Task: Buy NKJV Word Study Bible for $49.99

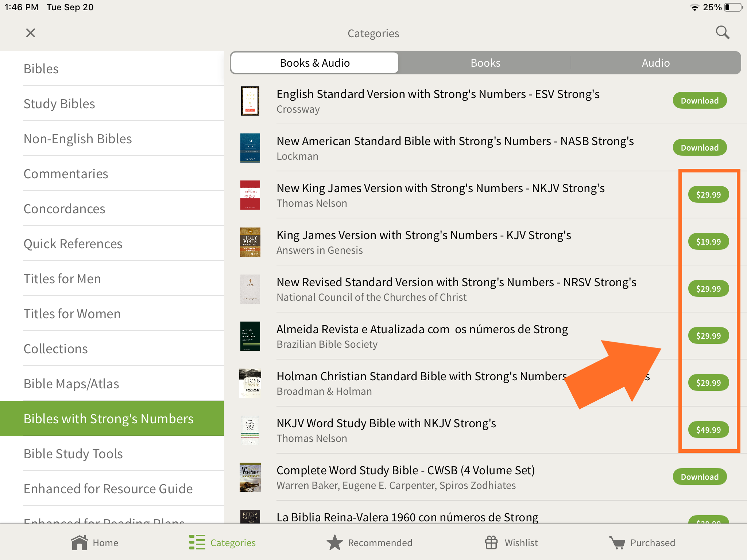Action: [708, 430]
